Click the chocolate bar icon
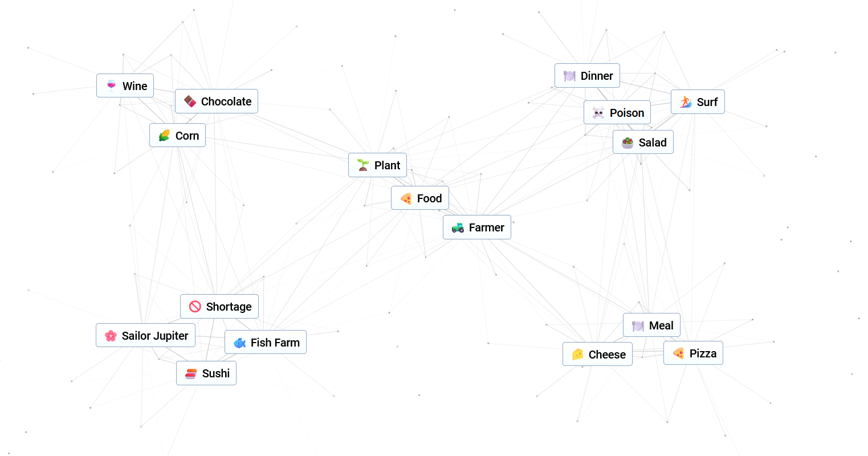Image resolution: width=868 pixels, height=456 pixels. click(x=190, y=101)
